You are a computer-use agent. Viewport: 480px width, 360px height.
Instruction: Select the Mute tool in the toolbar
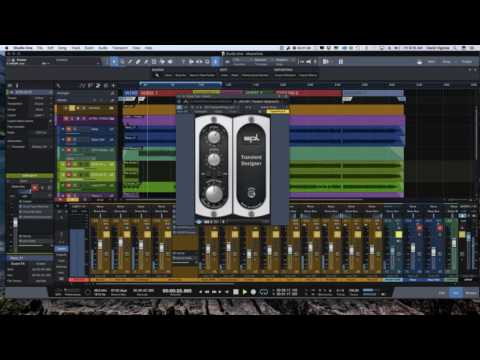pyautogui.click(x=154, y=62)
